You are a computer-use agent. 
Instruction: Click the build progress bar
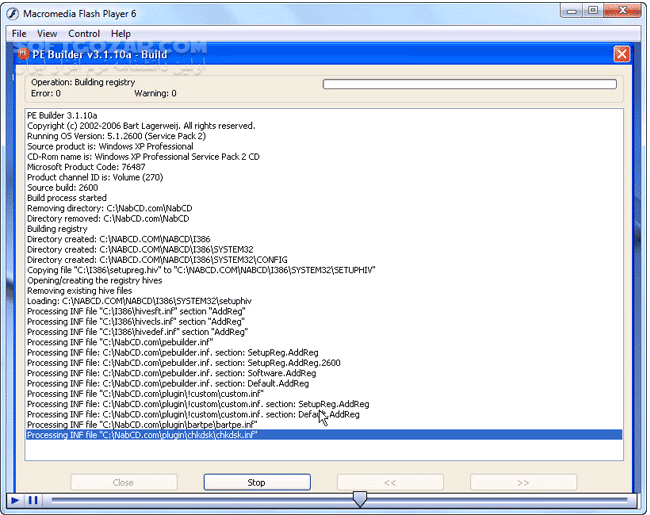pos(469,84)
